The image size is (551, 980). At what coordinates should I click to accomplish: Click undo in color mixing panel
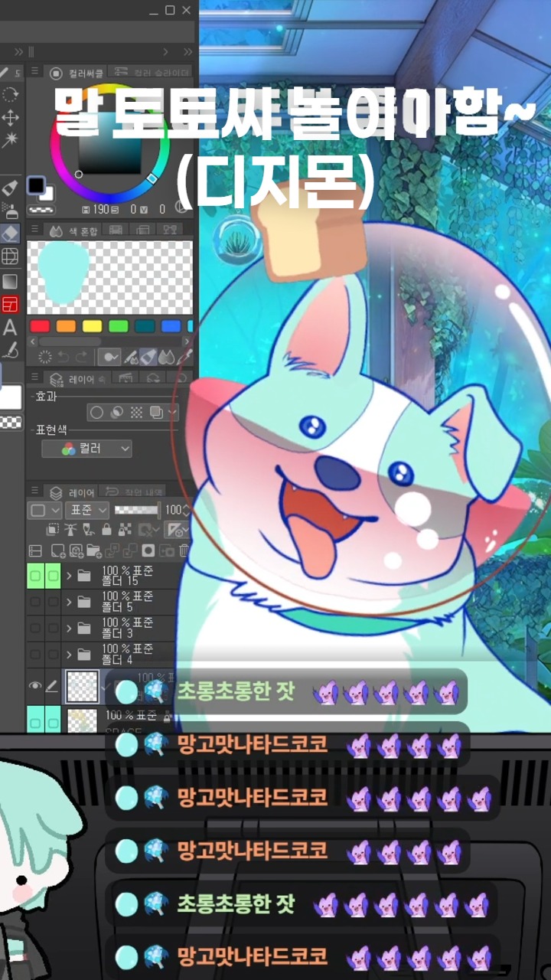pos(64,357)
